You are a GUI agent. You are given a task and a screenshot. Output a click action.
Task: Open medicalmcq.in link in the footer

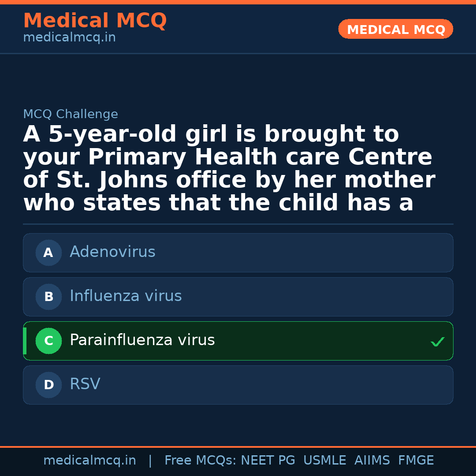point(89,461)
